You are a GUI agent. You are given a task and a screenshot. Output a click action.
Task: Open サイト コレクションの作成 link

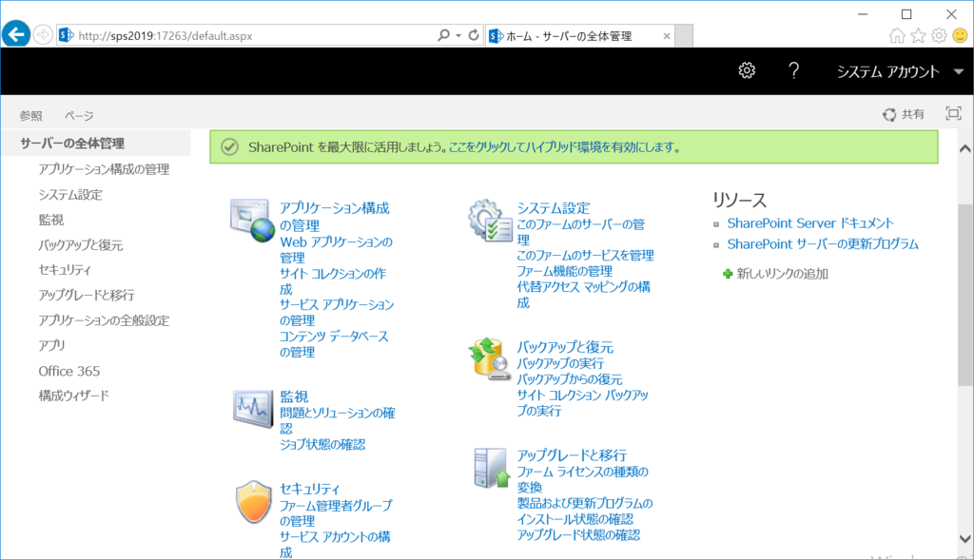[x=333, y=281]
